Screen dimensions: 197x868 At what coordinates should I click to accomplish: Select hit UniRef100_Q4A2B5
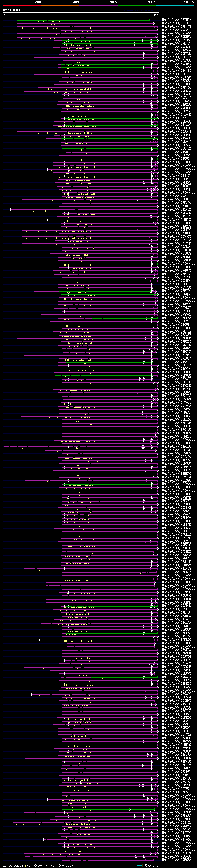(177, 104)
